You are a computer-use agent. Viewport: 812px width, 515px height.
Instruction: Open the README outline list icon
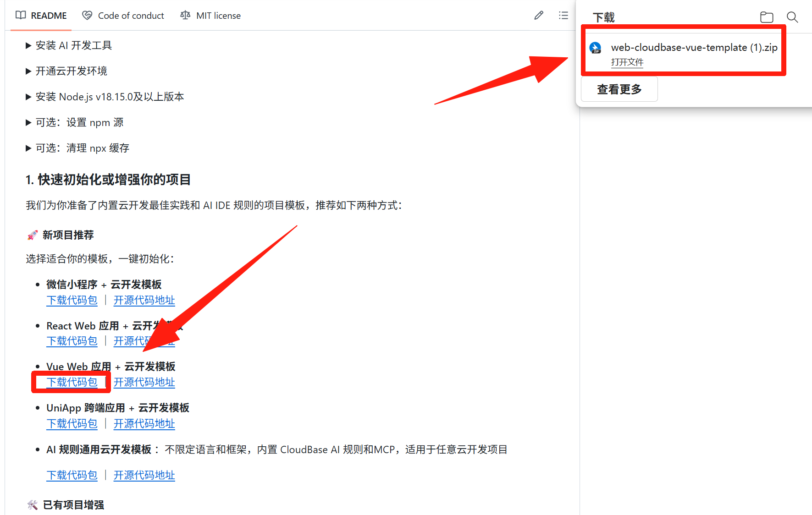pos(563,16)
